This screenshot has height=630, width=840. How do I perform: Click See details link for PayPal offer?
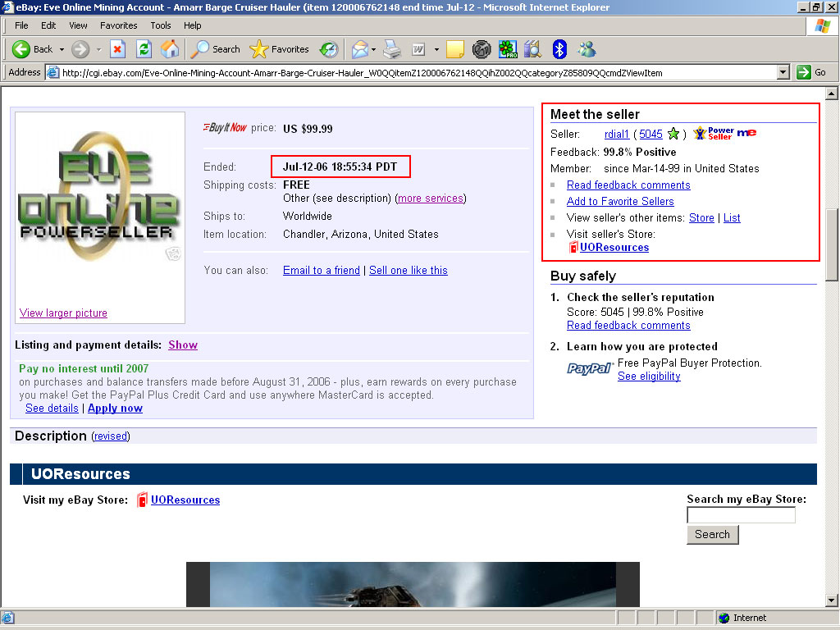pos(52,409)
